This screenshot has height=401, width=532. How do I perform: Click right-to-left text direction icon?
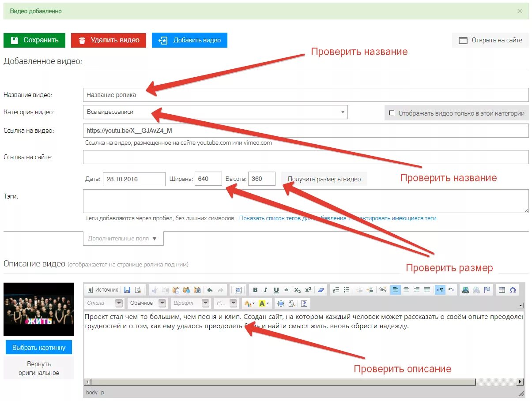pos(451,290)
